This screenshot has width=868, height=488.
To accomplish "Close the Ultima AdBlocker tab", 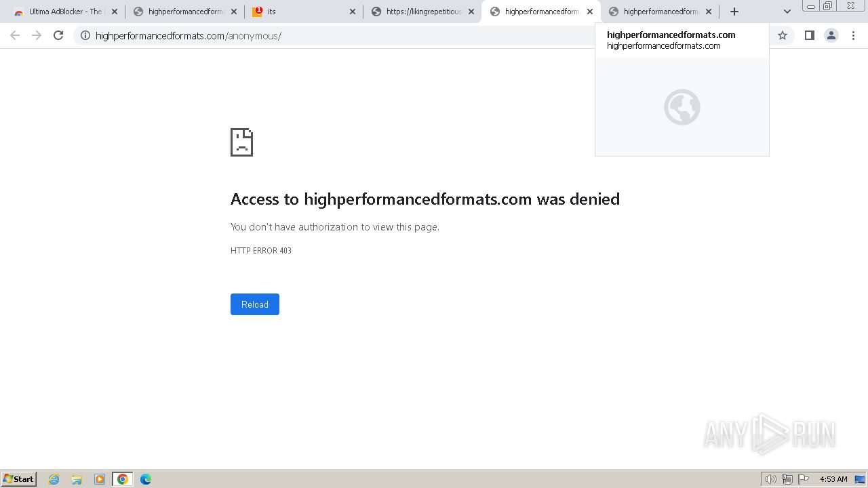I will click(115, 12).
